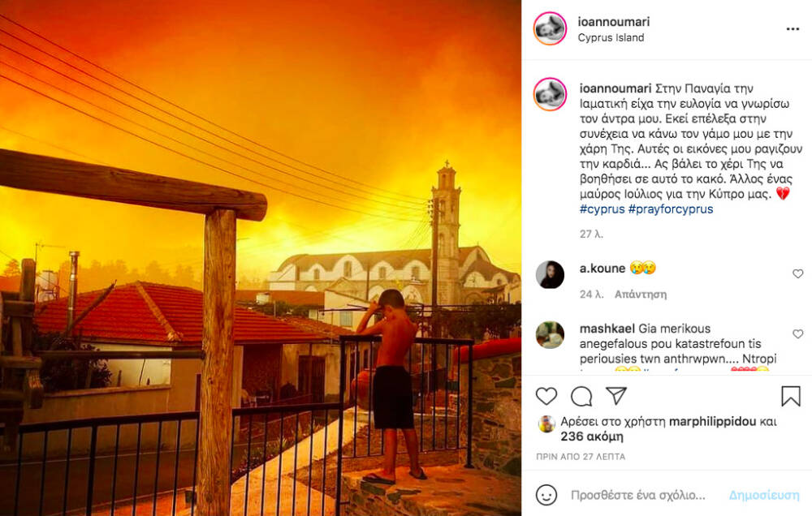The image size is (812, 516).
Task: Open the Cyprus Island location link
Action: 611,38
